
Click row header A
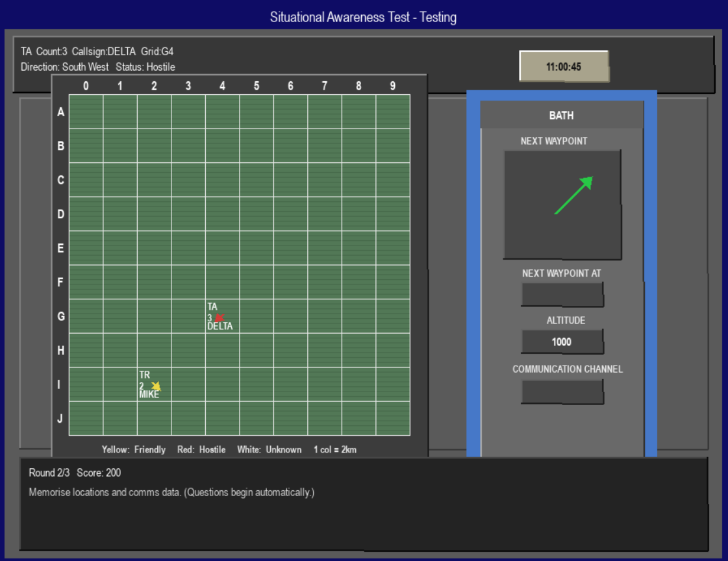[x=61, y=112]
